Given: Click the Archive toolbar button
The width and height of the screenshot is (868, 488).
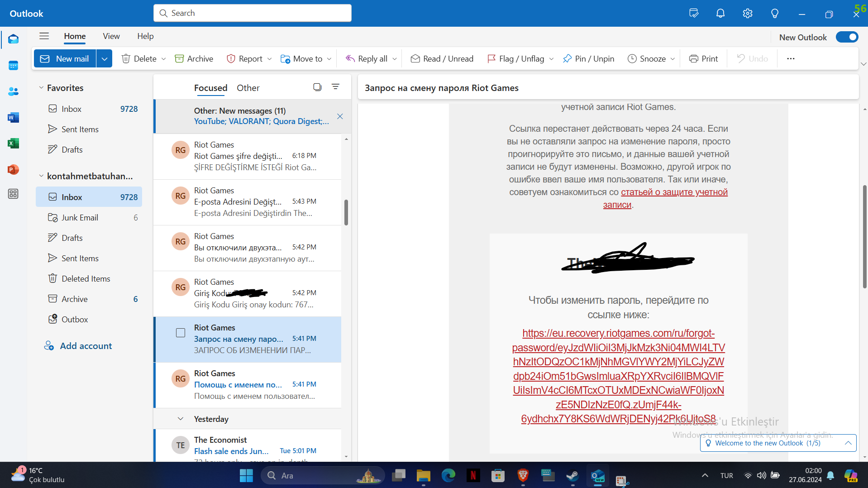Looking at the screenshot, I should 194,59.
